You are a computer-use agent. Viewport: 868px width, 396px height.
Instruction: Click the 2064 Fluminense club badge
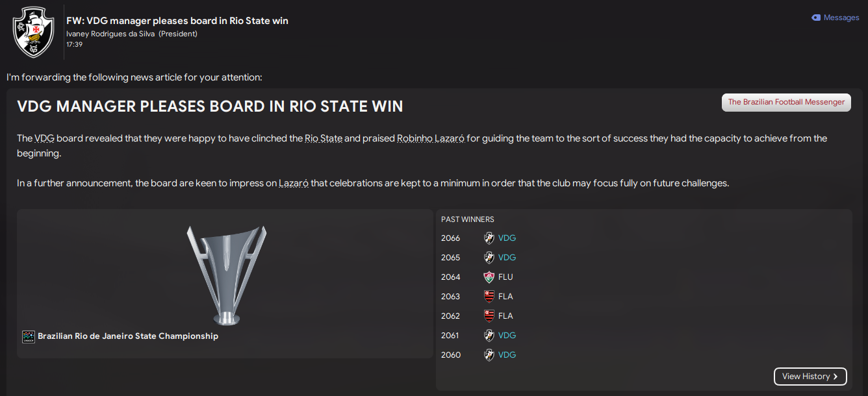click(x=489, y=277)
